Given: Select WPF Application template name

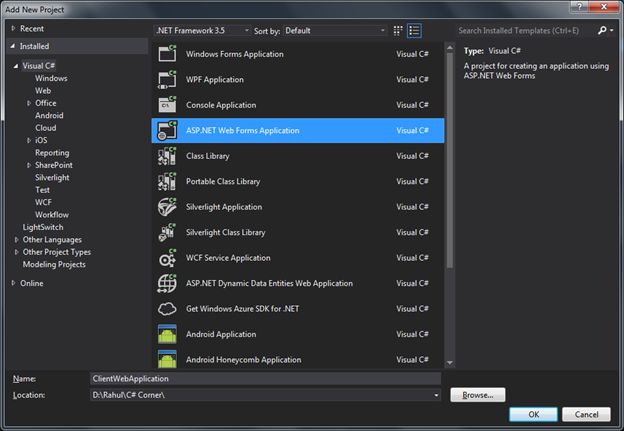Looking at the screenshot, I should pos(214,80).
